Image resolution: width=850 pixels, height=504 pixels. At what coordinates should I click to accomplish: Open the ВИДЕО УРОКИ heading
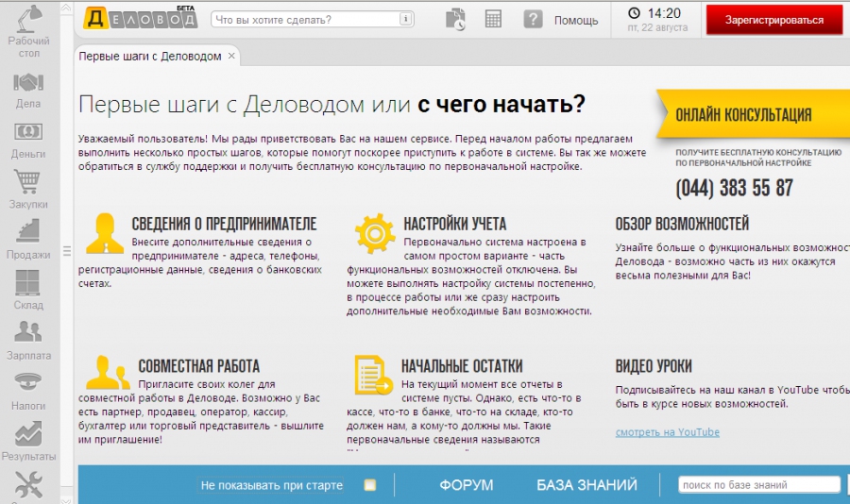click(654, 366)
